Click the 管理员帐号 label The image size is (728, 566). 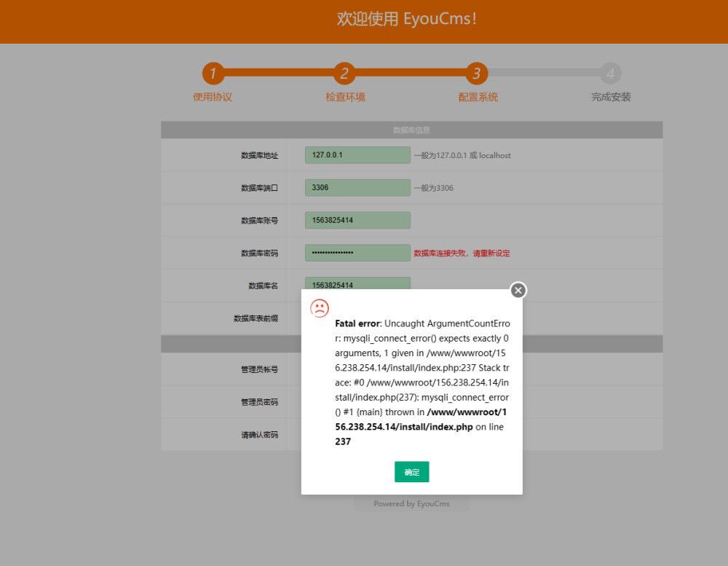[260, 369]
